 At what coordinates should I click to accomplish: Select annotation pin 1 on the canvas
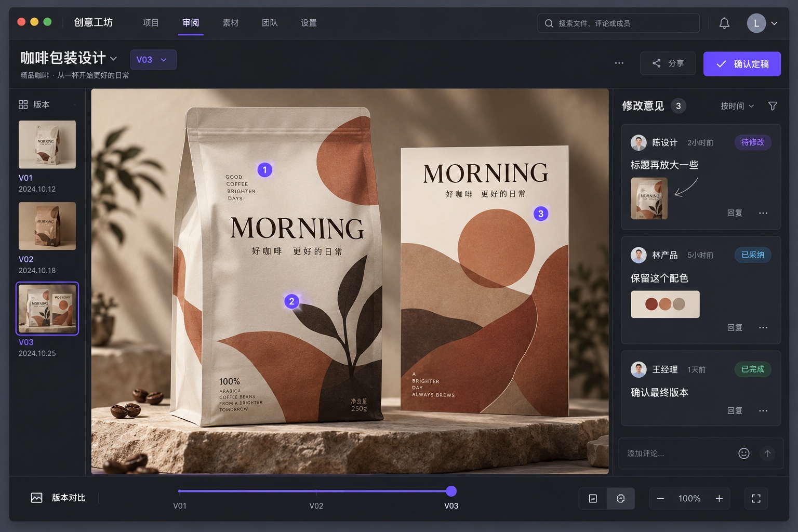[265, 170]
